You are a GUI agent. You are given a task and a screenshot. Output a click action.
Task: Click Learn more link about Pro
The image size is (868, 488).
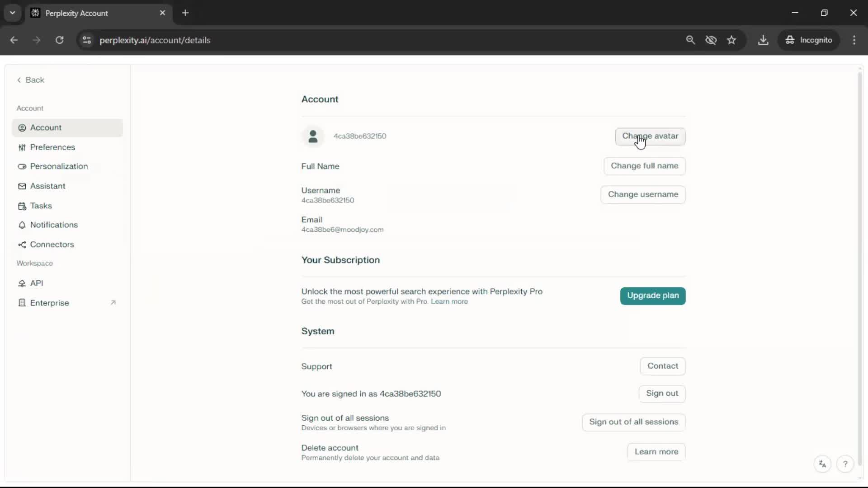coord(449,302)
